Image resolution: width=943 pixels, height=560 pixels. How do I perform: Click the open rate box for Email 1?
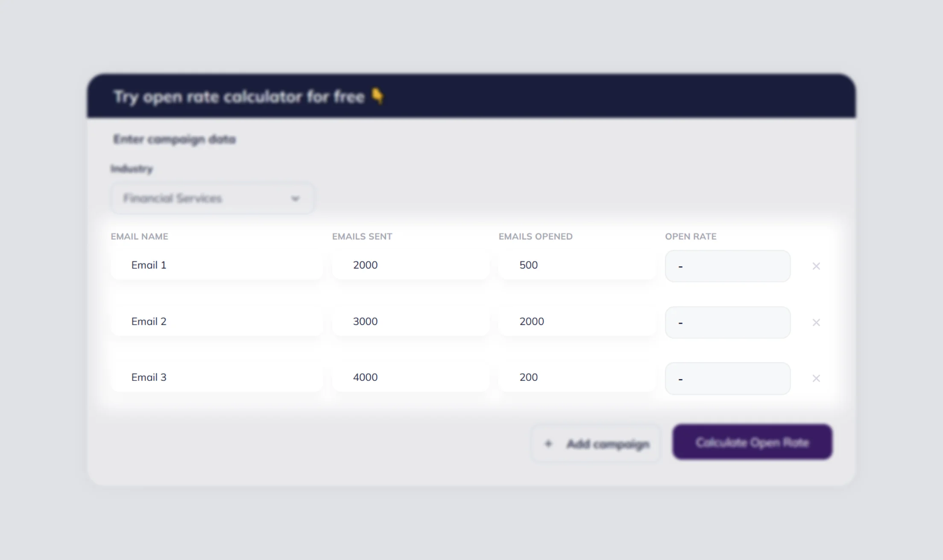(728, 266)
